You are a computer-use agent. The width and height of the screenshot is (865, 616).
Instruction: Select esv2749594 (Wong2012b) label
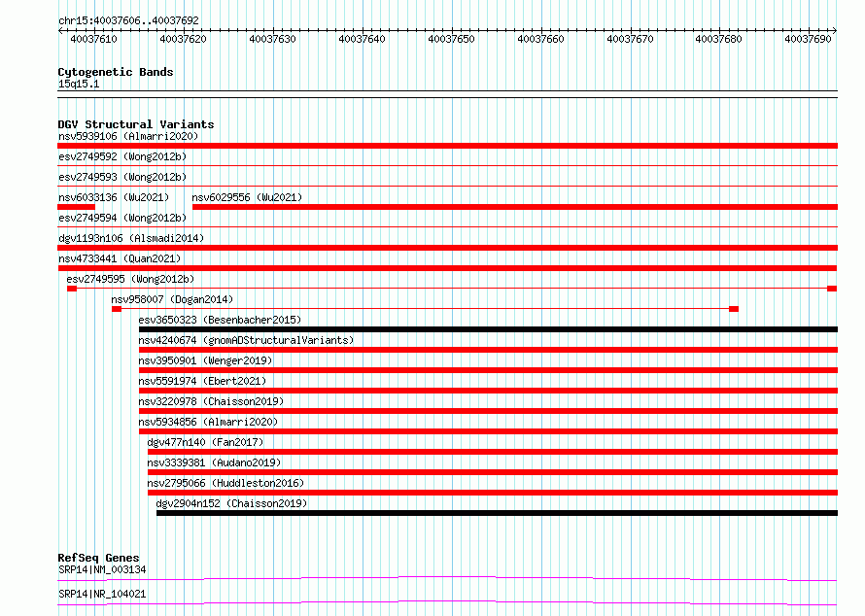point(122,218)
